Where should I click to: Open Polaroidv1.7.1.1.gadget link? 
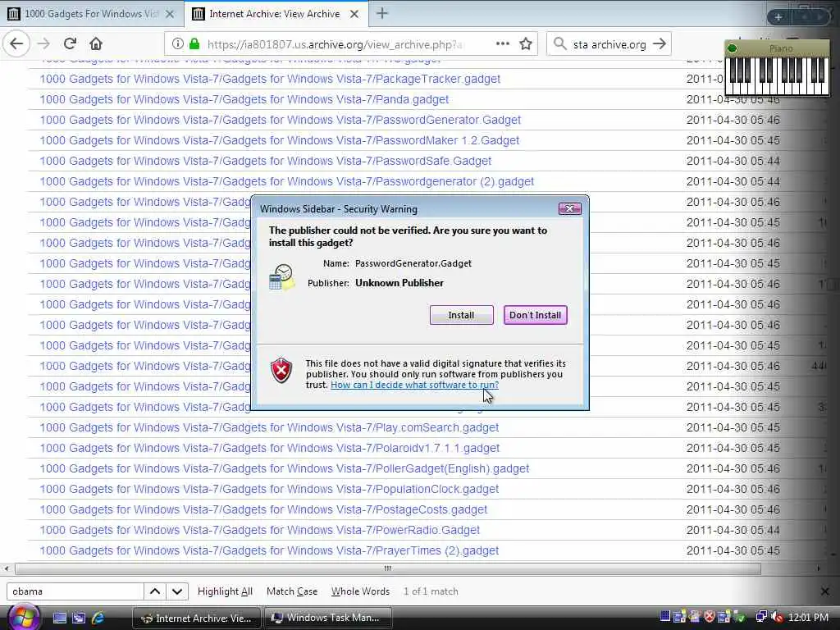pos(269,448)
